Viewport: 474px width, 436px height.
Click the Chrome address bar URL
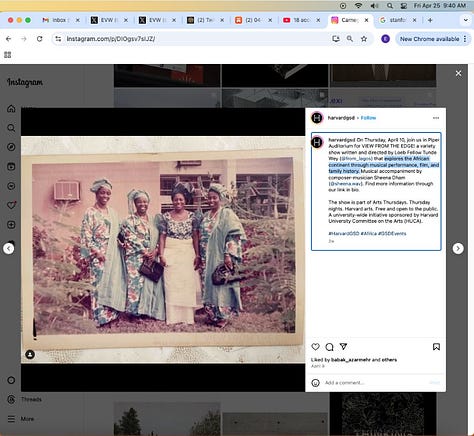111,39
